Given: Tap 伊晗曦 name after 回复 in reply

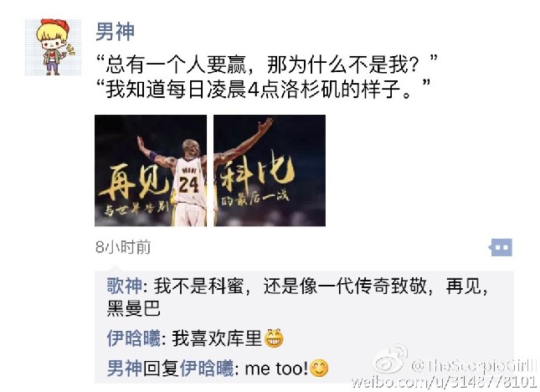Looking at the screenshot, I should coord(207,369).
